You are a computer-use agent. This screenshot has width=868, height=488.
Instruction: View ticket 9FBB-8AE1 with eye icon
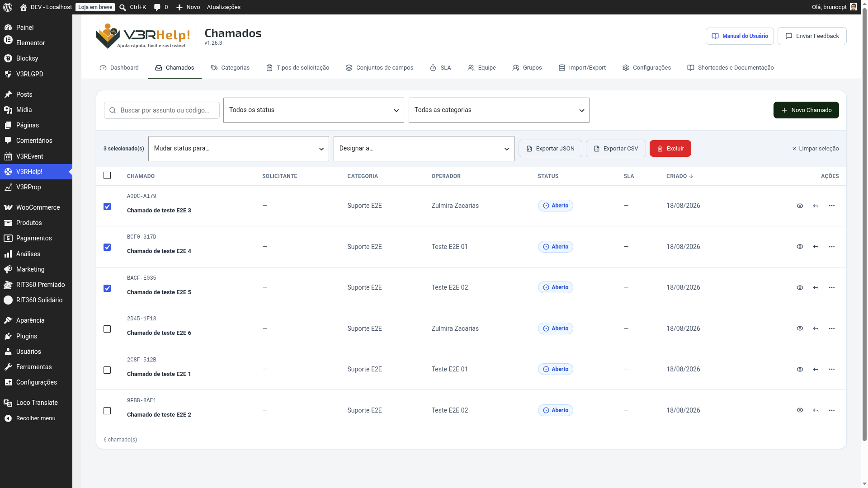click(800, 410)
